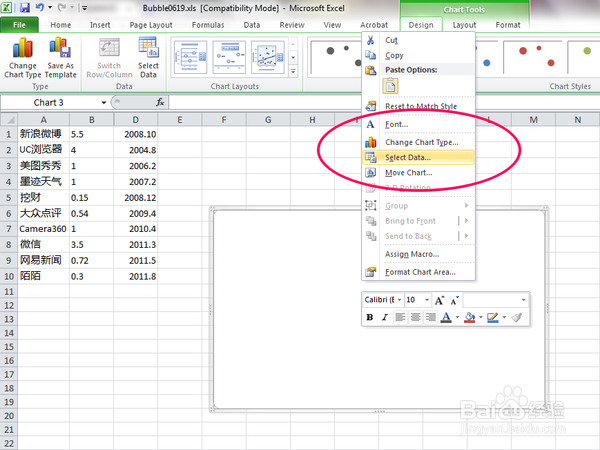
Task: Open the font name dropdown Calibri
Action: pos(399,300)
